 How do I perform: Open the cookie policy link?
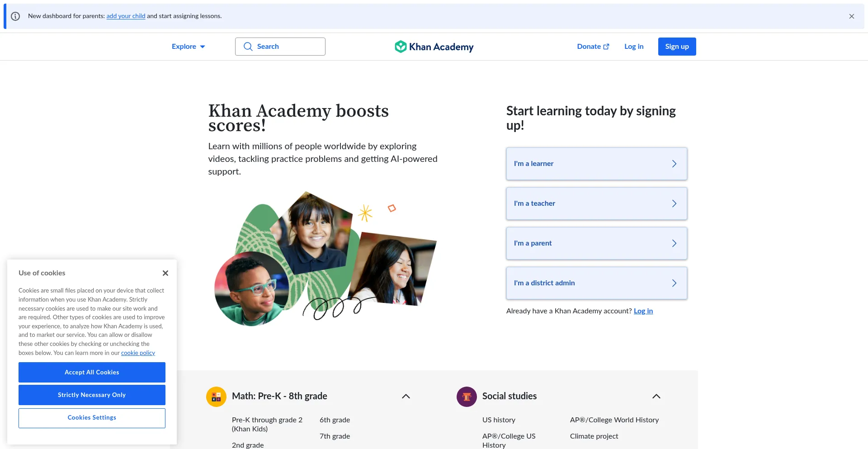pyautogui.click(x=138, y=353)
